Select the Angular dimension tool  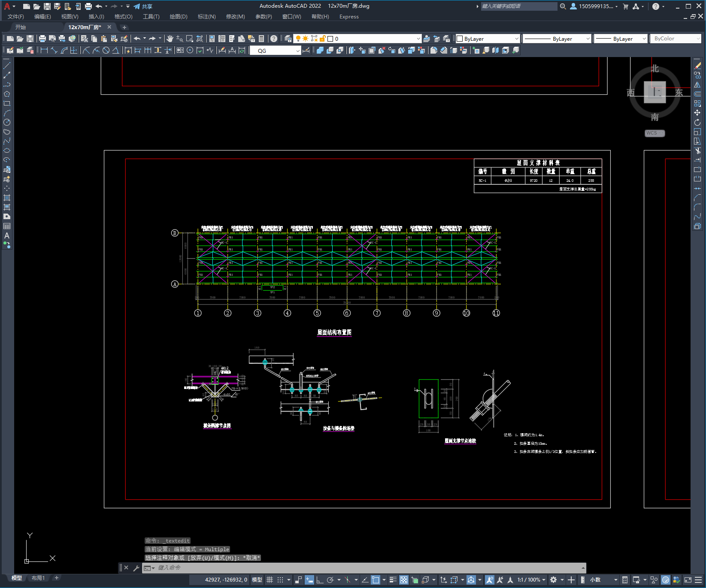click(115, 50)
